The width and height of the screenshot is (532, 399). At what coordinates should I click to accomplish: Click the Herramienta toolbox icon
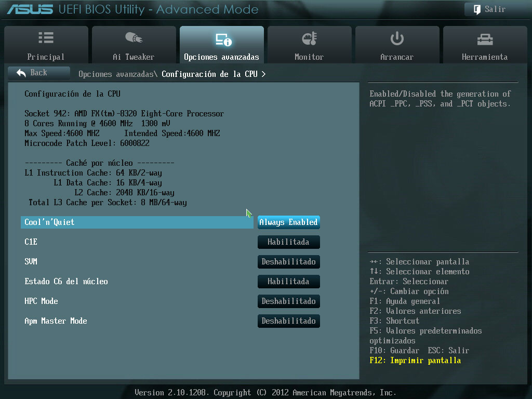[x=484, y=39]
